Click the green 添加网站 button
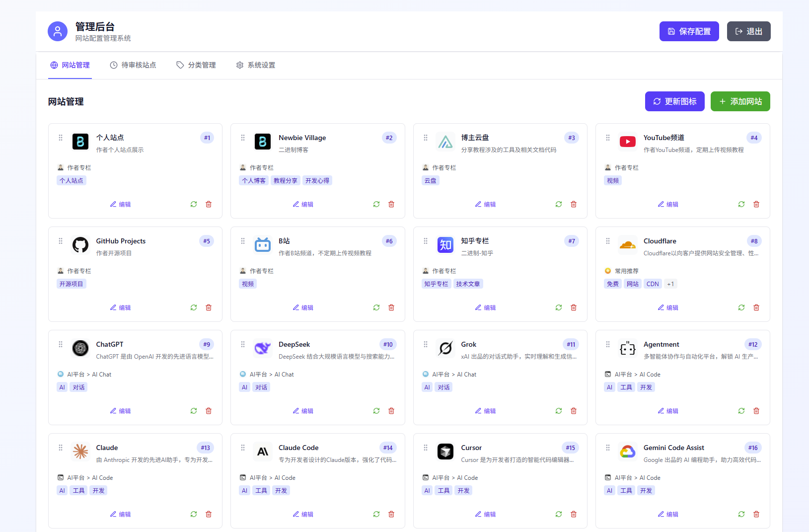 pyautogui.click(x=740, y=101)
